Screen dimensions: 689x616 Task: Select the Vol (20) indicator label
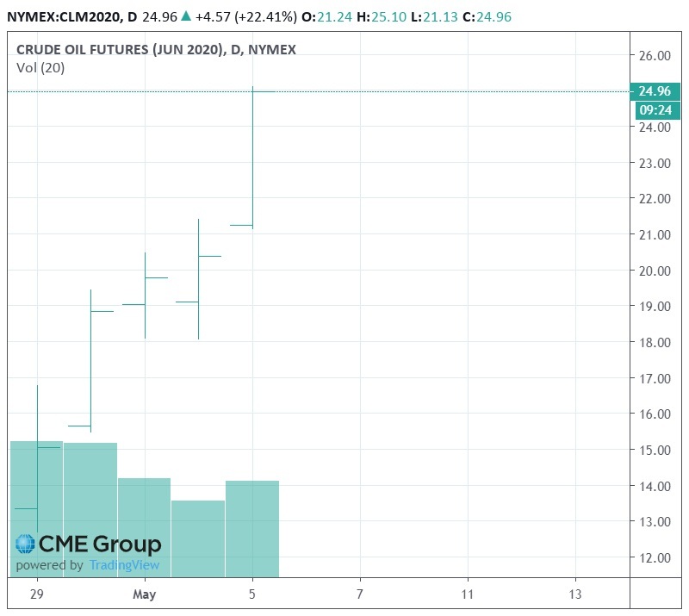[40, 68]
